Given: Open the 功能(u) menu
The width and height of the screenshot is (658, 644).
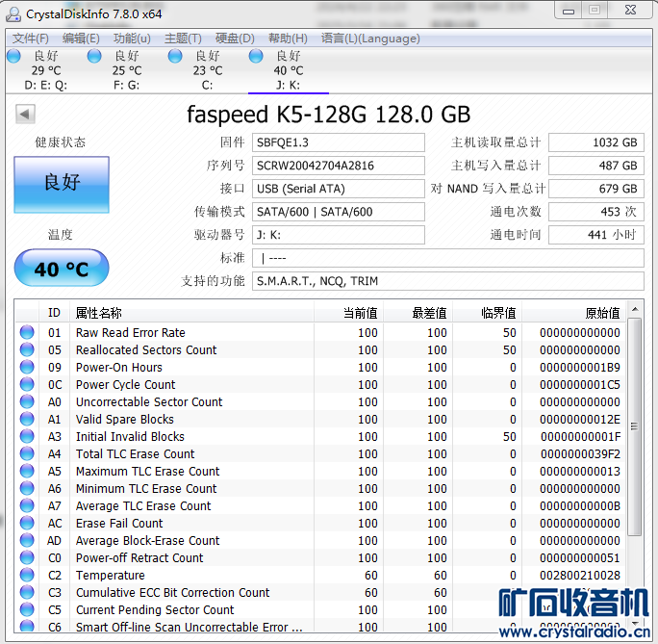Looking at the screenshot, I should tap(132, 39).
